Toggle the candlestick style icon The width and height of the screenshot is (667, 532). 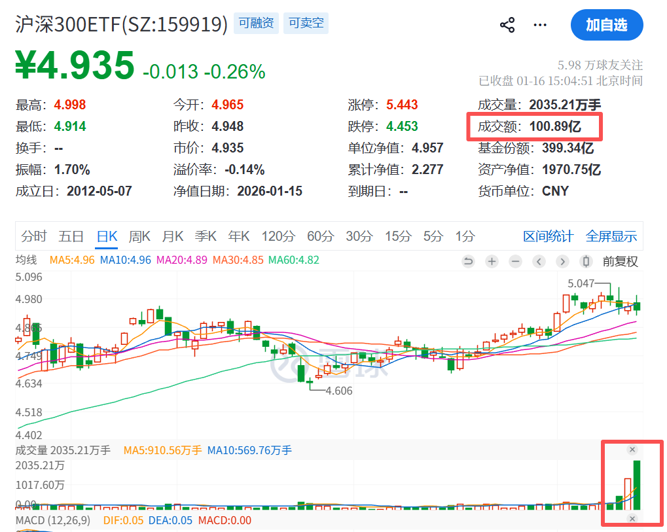(x=585, y=261)
